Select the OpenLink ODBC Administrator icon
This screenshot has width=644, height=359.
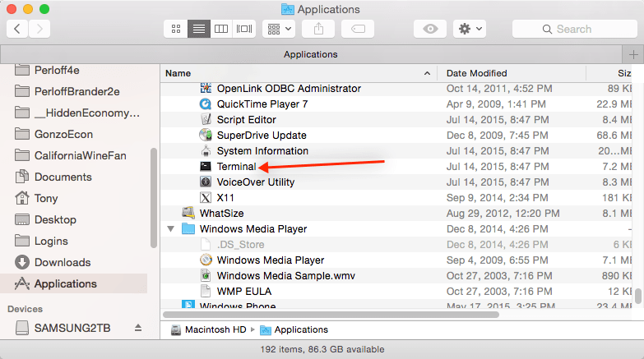point(206,88)
